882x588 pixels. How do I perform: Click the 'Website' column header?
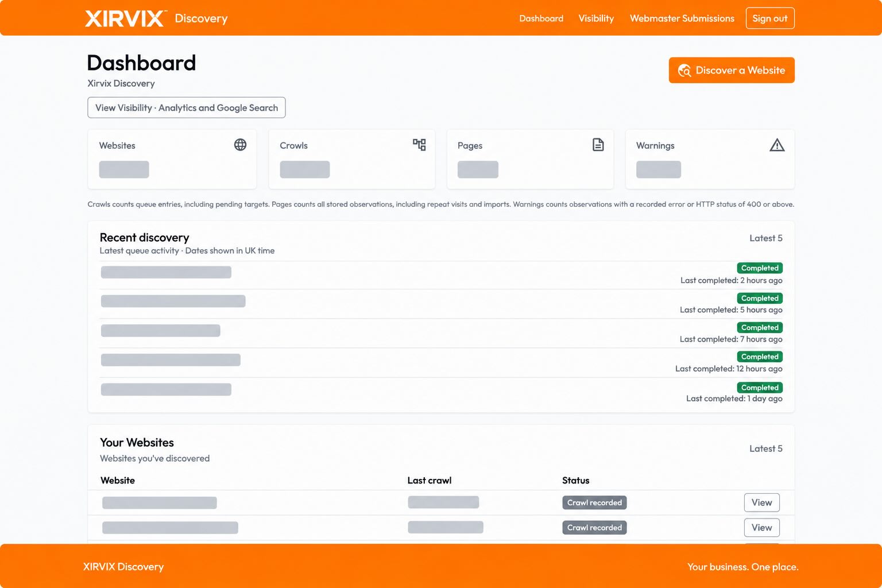coord(118,481)
